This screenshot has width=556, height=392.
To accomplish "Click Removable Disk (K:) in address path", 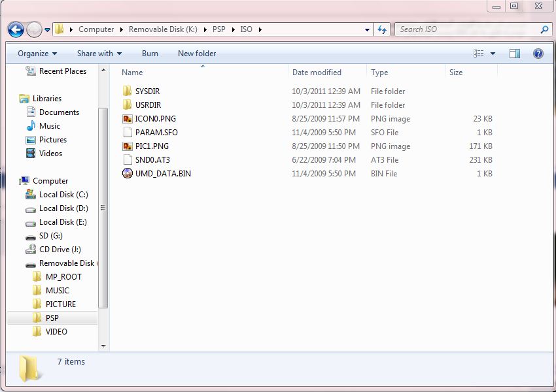I will click(x=163, y=29).
